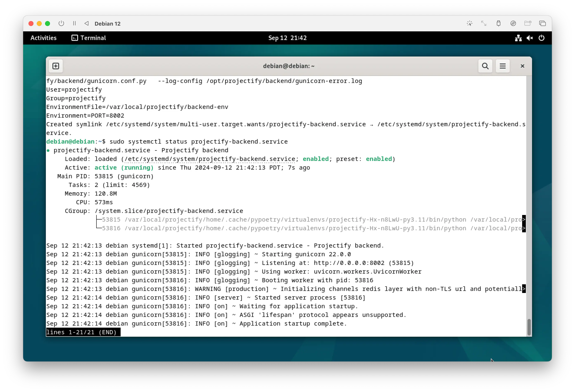Close the debian@debian terminal window
The height and width of the screenshot is (392, 575).
click(x=522, y=66)
